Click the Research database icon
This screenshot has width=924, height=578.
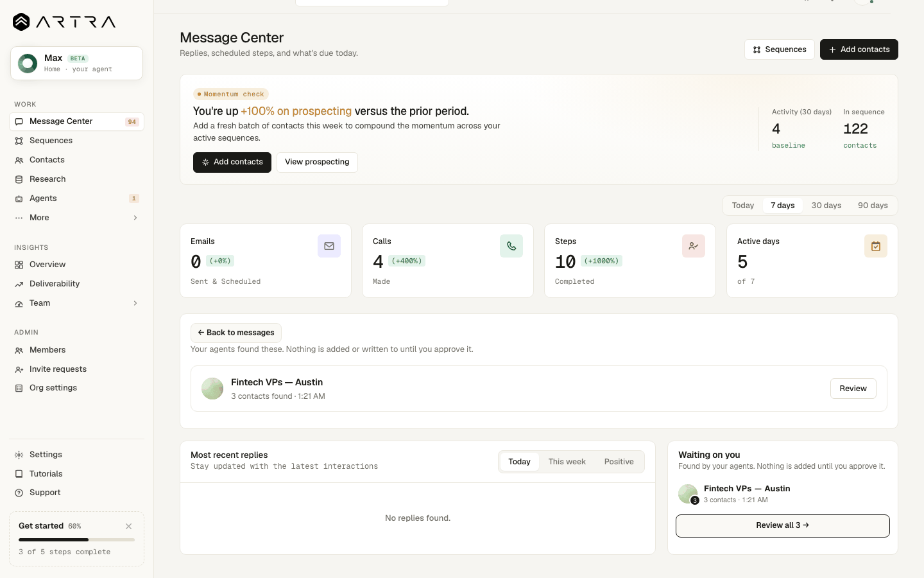coord(19,179)
